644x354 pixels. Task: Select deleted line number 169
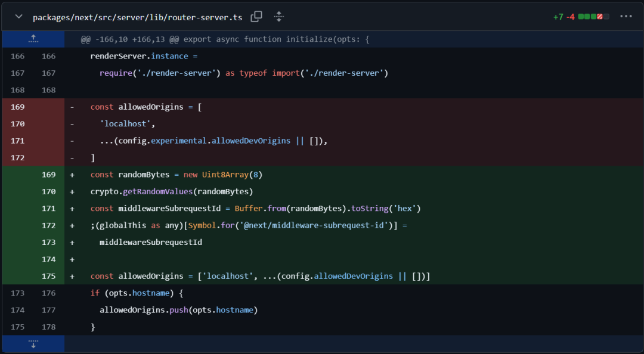click(x=17, y=107)
